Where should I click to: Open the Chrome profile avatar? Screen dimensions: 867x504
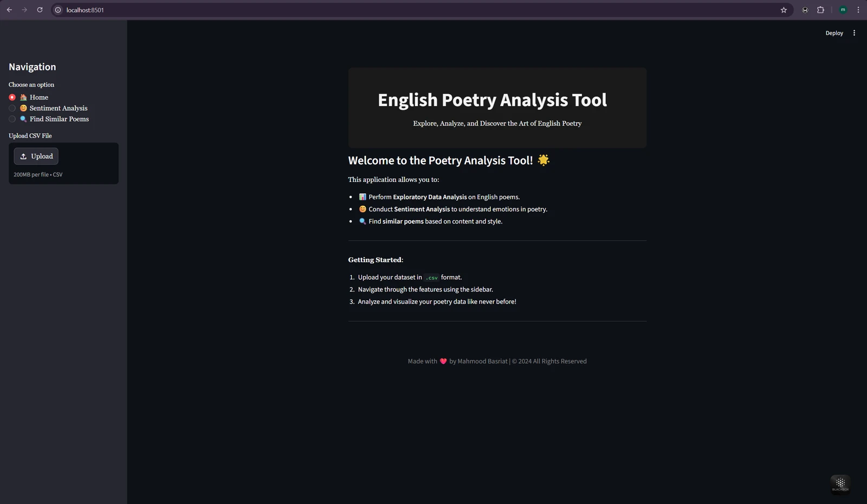843,10
